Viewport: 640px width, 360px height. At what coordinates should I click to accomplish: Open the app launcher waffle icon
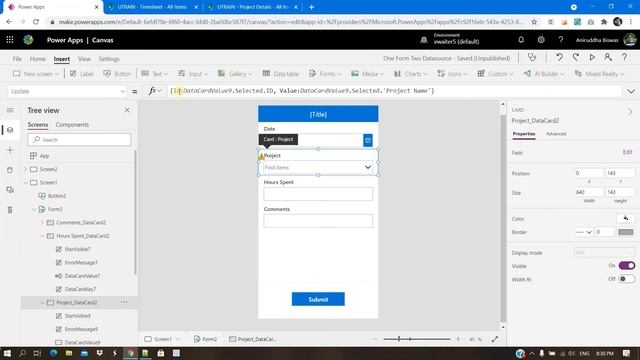pos(10,40)
